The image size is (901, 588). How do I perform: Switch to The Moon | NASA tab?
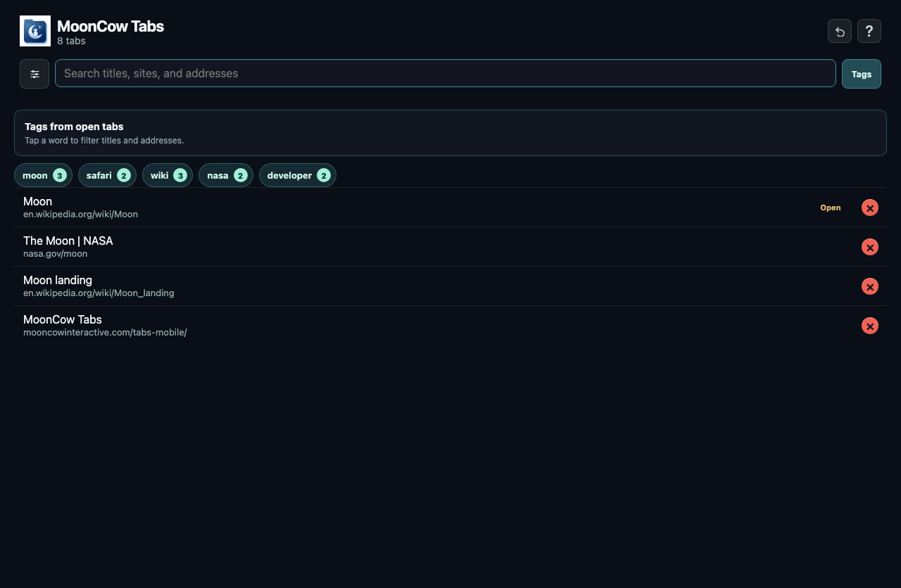[450, 247]
